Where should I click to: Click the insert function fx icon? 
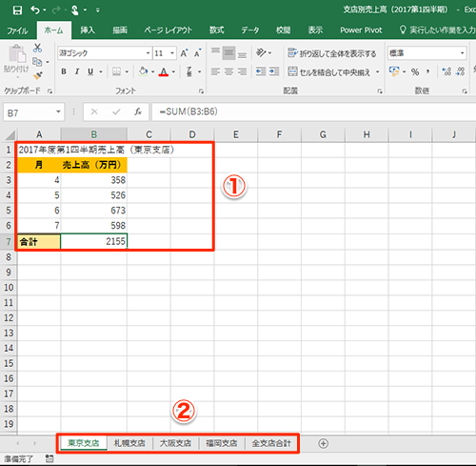[x=138, y=111]
